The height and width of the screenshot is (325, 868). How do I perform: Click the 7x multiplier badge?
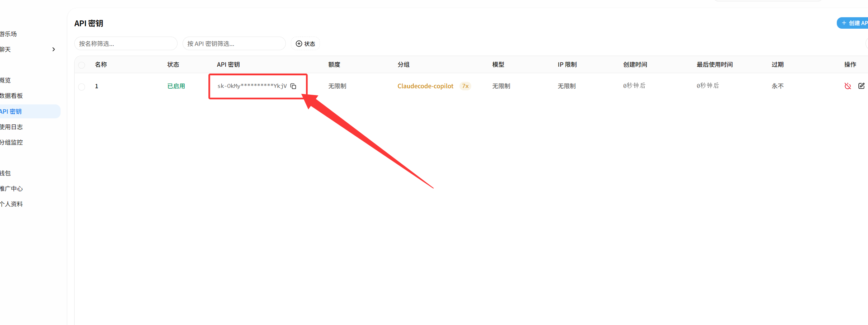(465, 86)
